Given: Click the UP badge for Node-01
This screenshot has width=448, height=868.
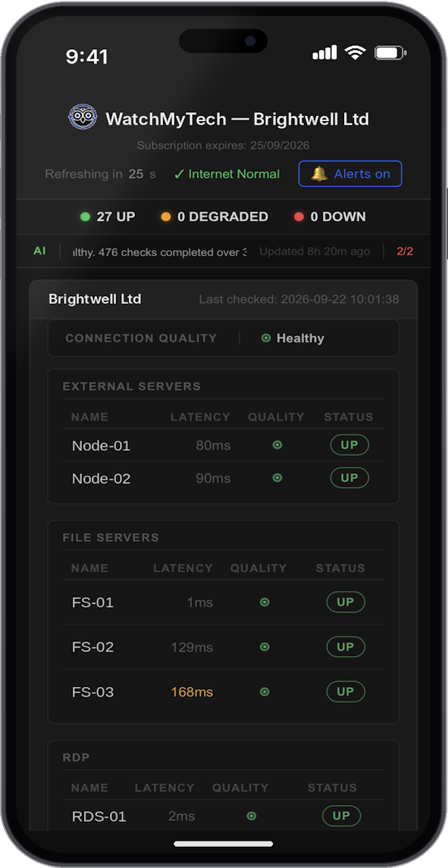Looking at the screenshot, I should click(349, 445).
